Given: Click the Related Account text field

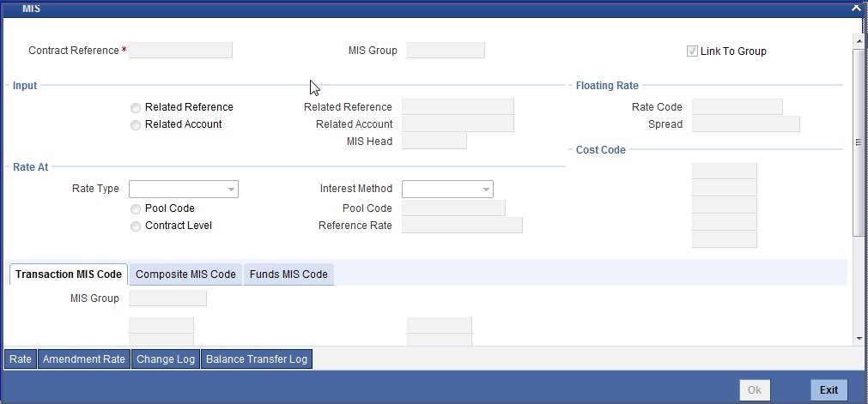Looking at the screenshot, I should point(458,124).
